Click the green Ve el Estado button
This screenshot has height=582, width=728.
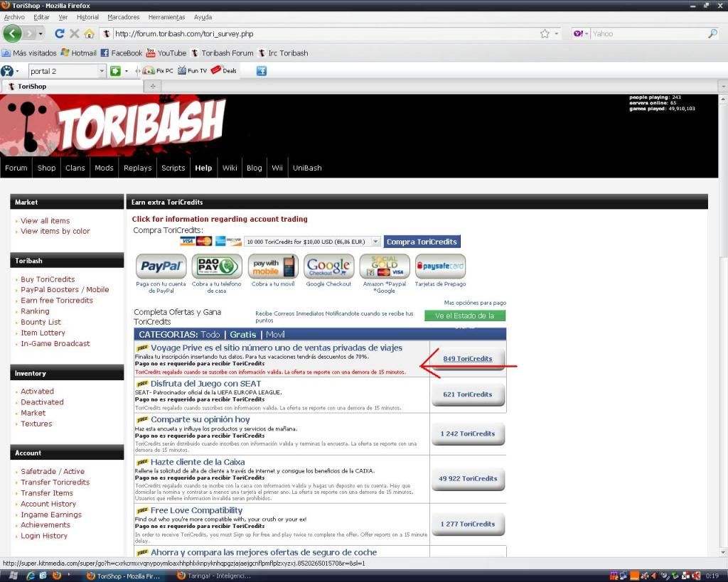(x=465, y=316)
